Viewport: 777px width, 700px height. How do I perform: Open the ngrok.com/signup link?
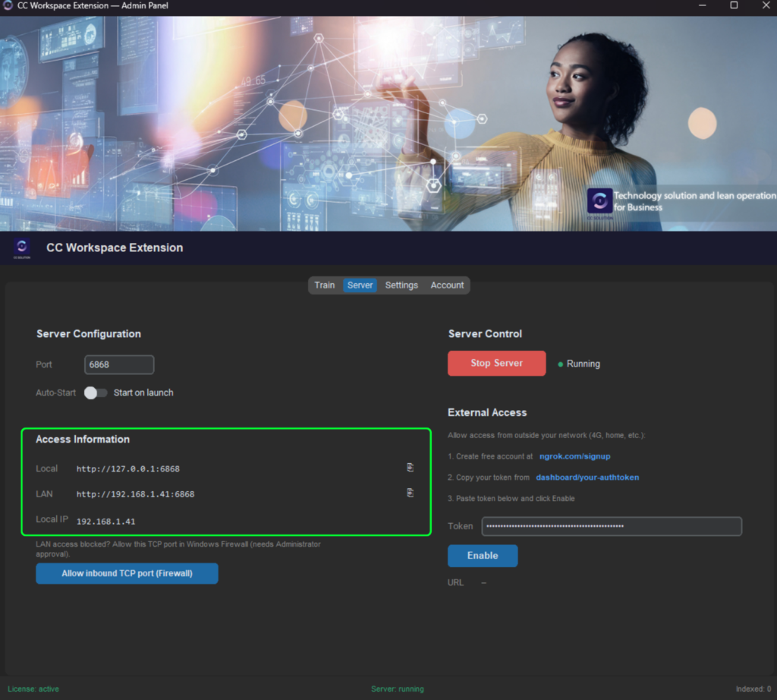pos(574,456)
